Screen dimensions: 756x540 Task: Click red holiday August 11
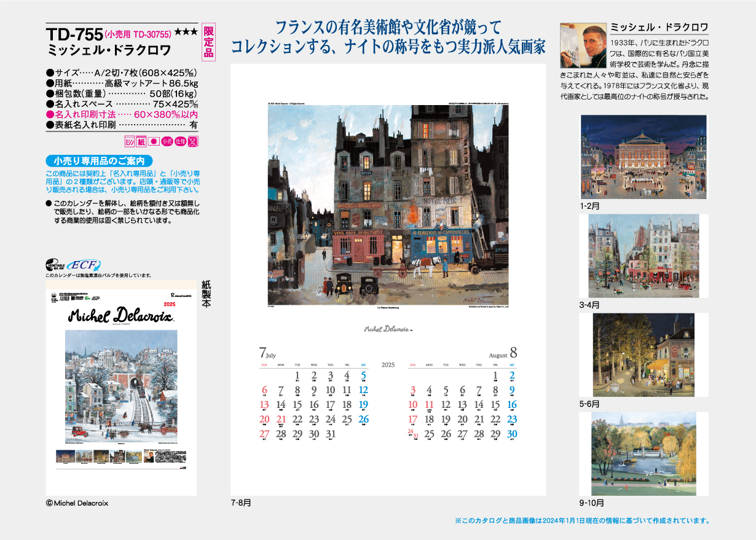click(430, 405)
